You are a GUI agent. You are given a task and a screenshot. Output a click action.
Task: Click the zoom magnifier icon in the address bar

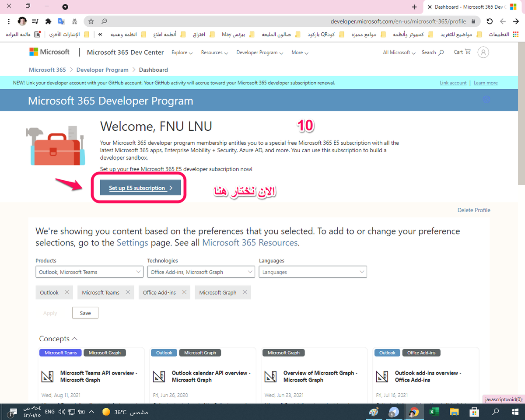pyautogui.click(x=104, y=21)
